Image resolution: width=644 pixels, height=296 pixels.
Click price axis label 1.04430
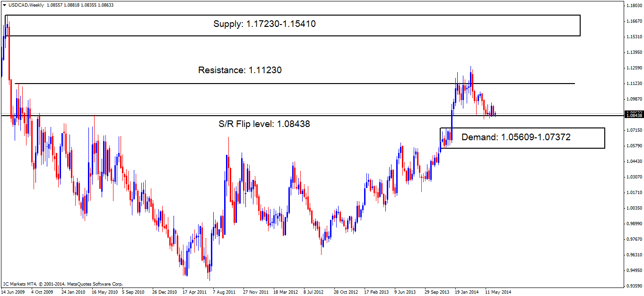(634, 161)
